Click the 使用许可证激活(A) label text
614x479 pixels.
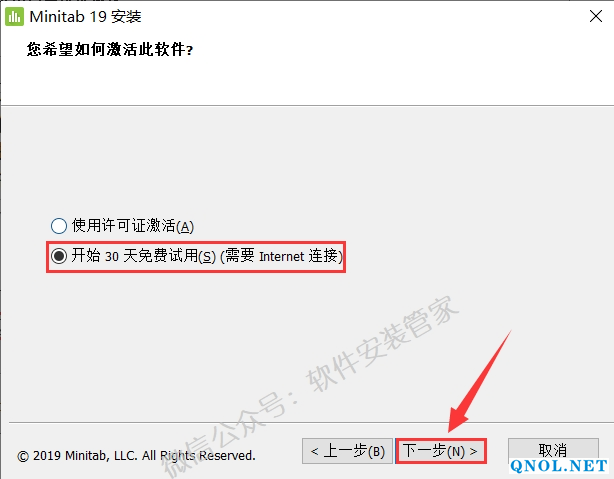(133, 226)
